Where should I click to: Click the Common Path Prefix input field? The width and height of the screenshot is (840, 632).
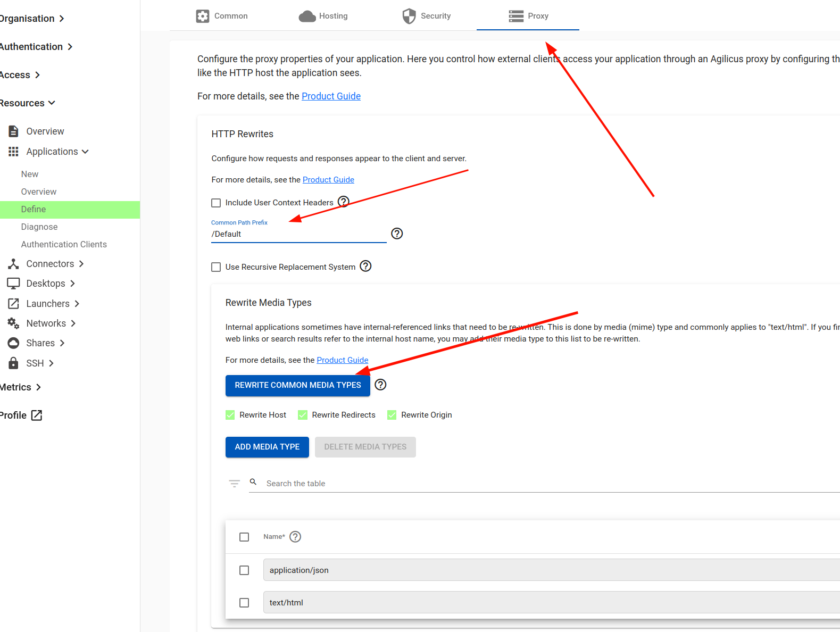(x=298, y=234)
